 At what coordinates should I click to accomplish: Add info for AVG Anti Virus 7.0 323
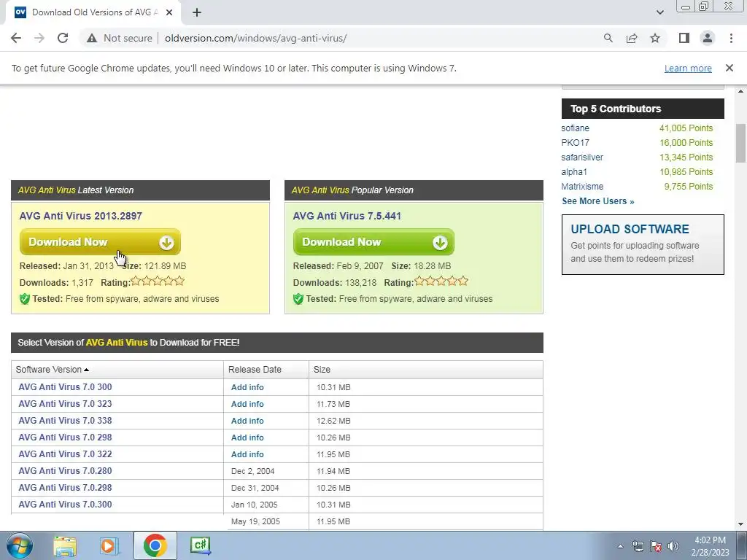247,404
